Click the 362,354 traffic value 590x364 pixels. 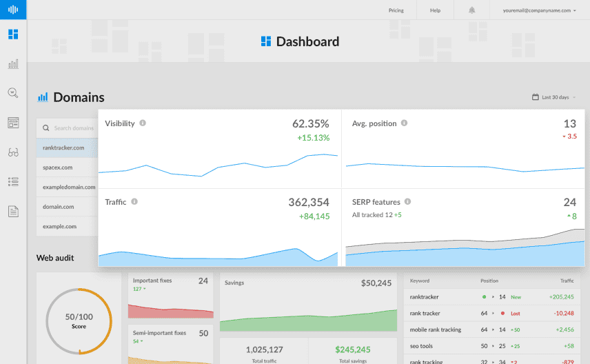(x=309, y=202)
